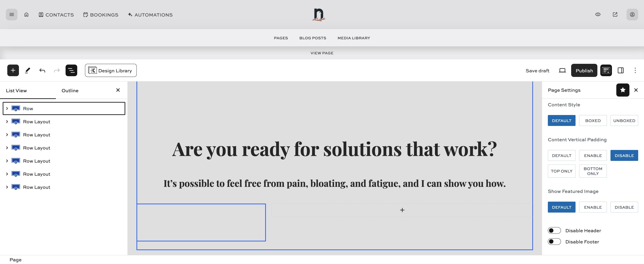Open the Design Library

110,70
